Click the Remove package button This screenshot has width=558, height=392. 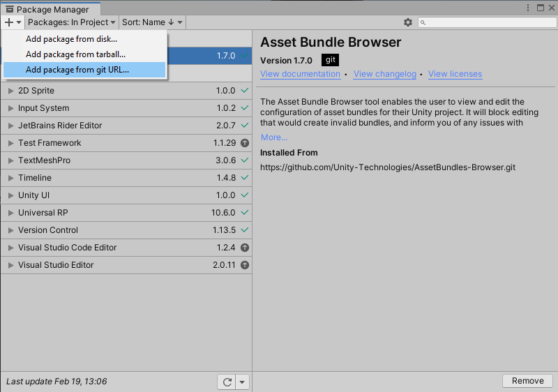528,381
